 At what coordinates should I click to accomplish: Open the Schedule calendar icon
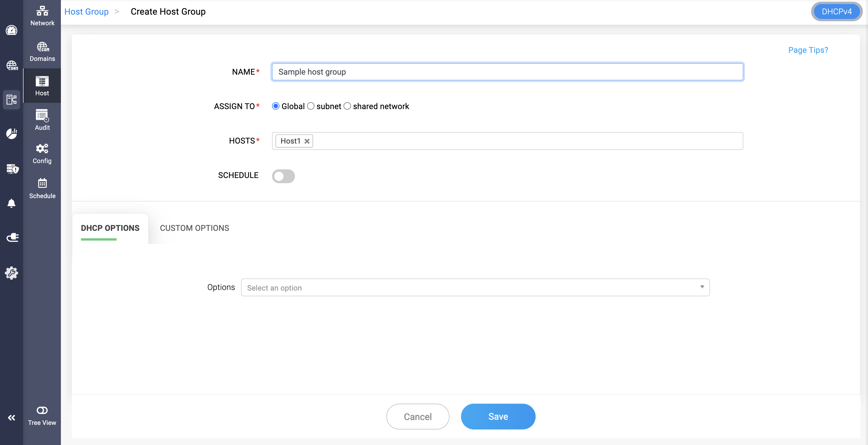pos(42,183)
